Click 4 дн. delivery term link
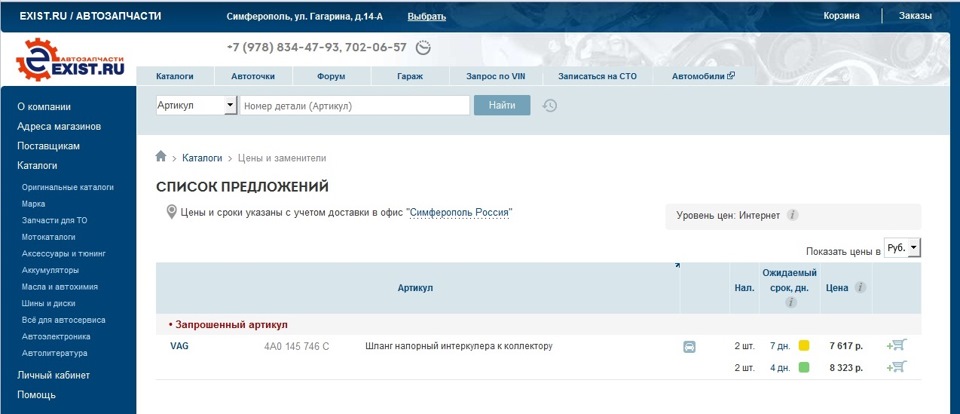The width and height of the screenshot is (960, 414). pyautogui.click(x=780, y=367)
